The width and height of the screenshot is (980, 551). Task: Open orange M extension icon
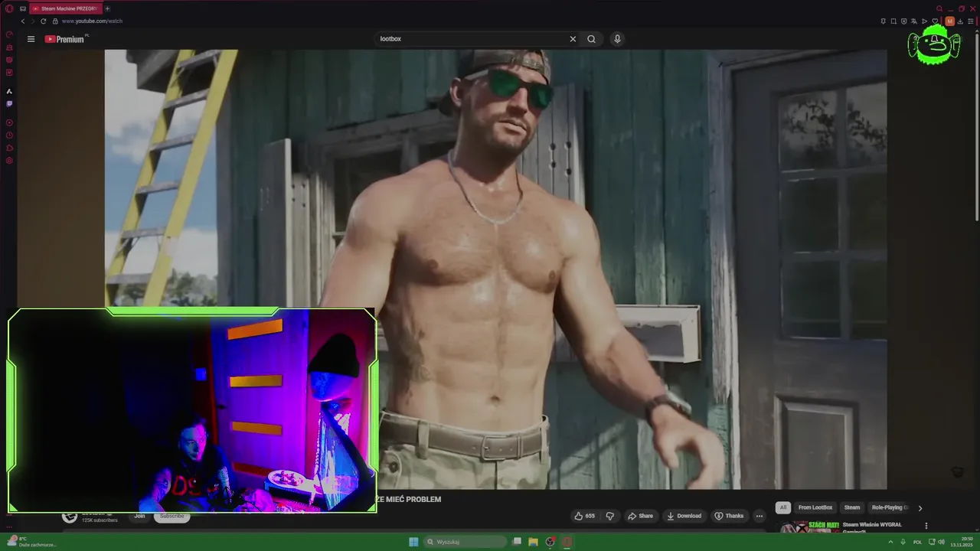949,21
